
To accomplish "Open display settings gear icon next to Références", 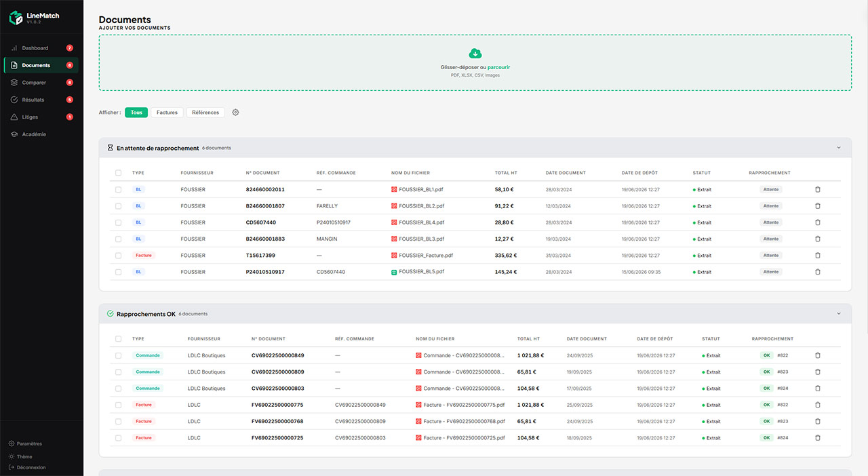I will click(235, 113).
